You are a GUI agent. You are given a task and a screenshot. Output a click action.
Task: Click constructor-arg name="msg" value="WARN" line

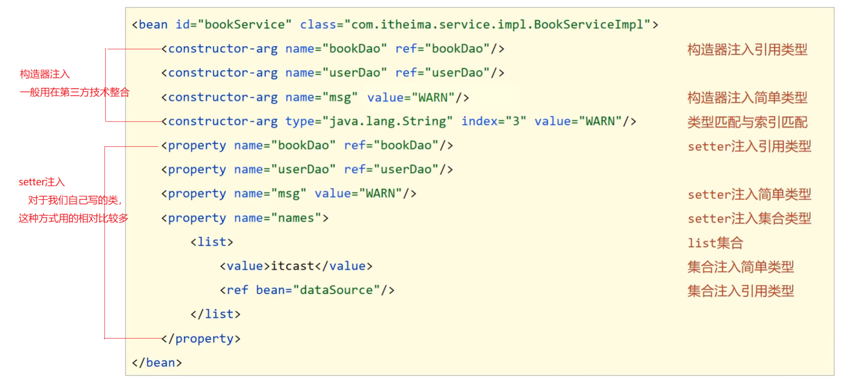[315, 97]
